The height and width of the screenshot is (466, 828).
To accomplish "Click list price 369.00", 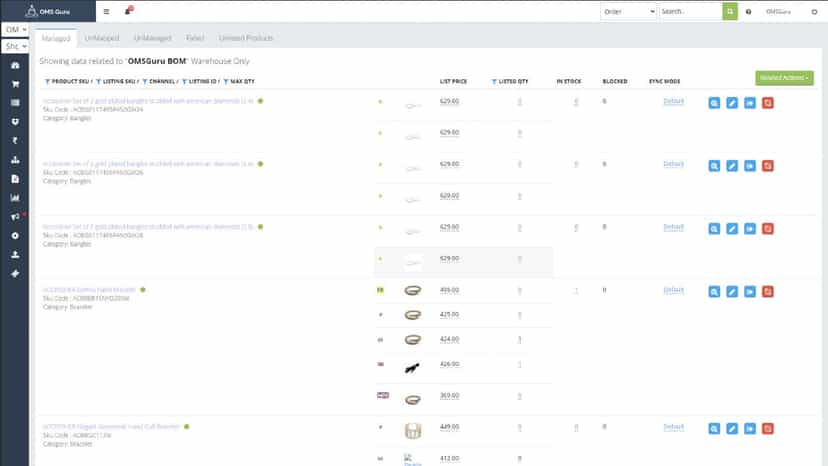I will pyautogui.click(x=449, y=395).
